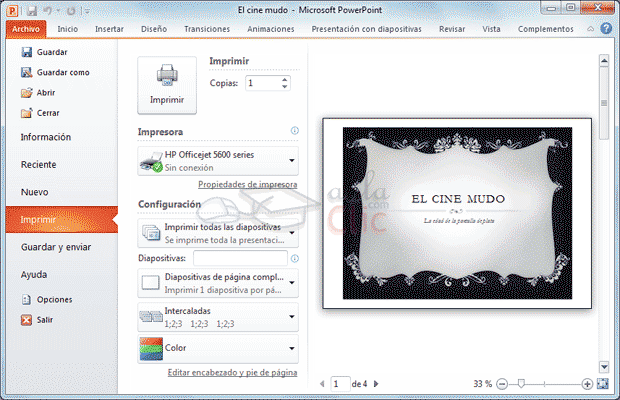Open Opciones from the sidebar
620x400 pixels.
point(54,299)
